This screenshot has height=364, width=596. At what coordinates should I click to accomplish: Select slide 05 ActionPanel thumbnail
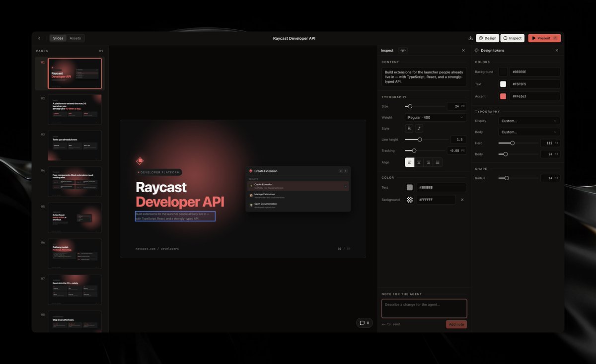coord(75,218)
